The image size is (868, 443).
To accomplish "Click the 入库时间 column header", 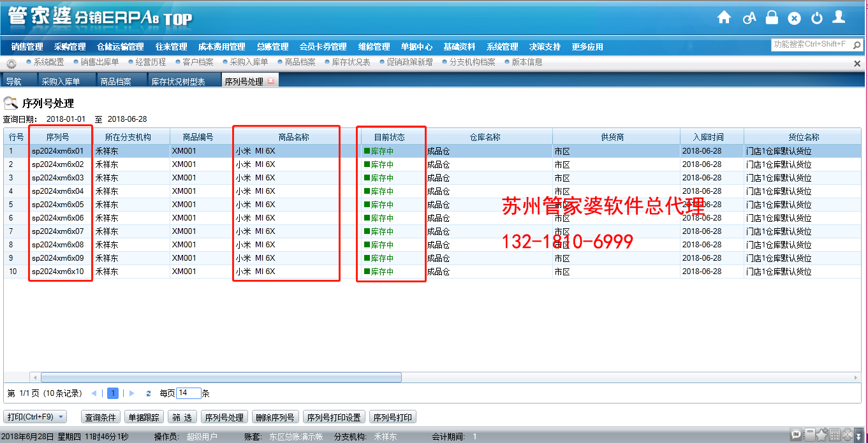I will 711,137.
